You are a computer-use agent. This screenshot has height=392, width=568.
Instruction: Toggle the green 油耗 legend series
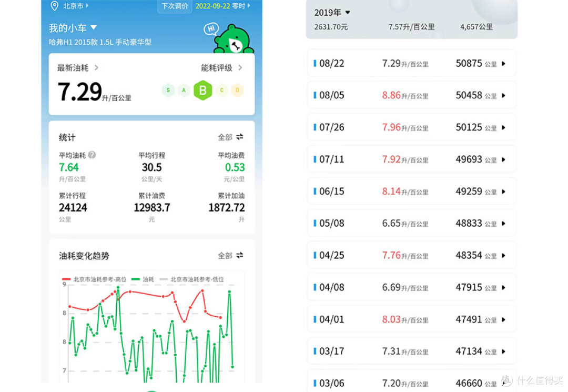click(143, 279)
